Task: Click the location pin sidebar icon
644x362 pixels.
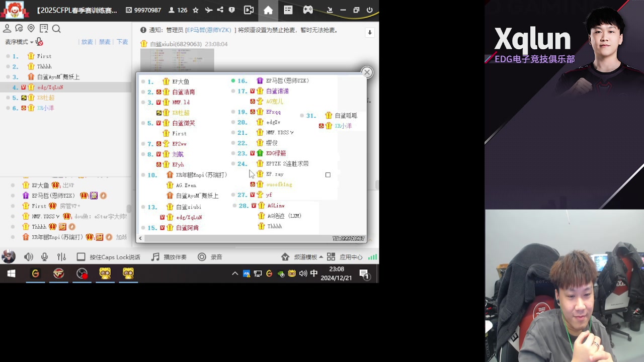Action: coord(31,29)
